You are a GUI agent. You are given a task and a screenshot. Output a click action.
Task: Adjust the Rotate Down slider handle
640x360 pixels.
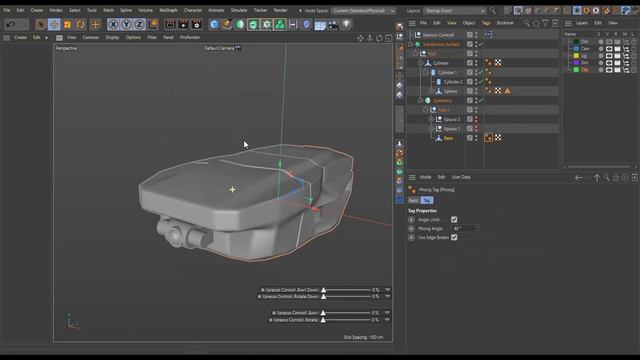click(x=323, y=297)
